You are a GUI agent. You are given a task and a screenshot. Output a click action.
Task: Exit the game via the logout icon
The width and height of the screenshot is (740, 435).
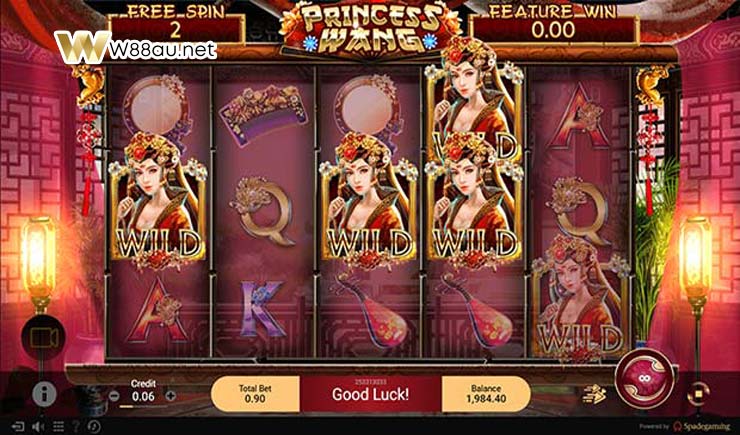point(18,427)
